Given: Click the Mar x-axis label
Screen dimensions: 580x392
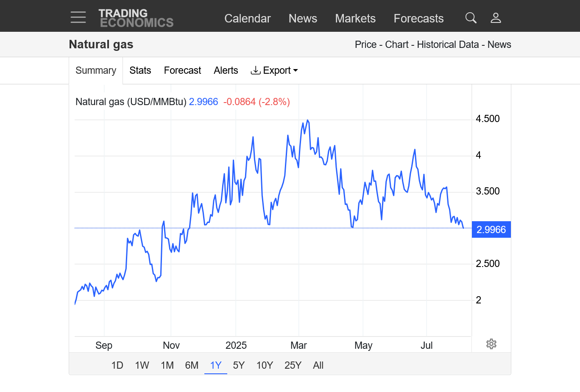Looking at the screenshot, I should click(298, 345).
